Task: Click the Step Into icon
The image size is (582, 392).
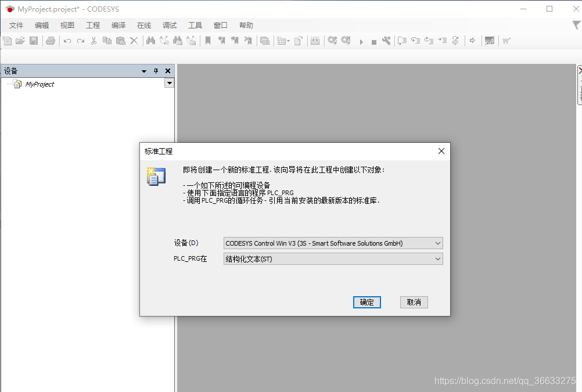Action: [415, 41]
